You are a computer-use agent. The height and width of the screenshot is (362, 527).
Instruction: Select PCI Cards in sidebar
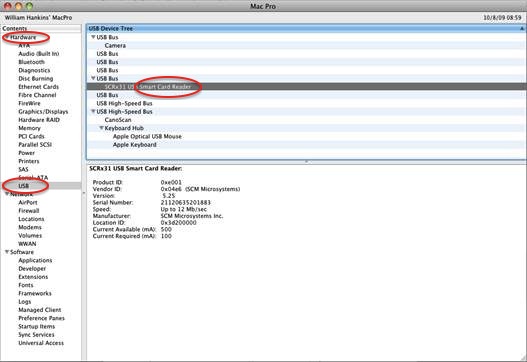(31, 136)
